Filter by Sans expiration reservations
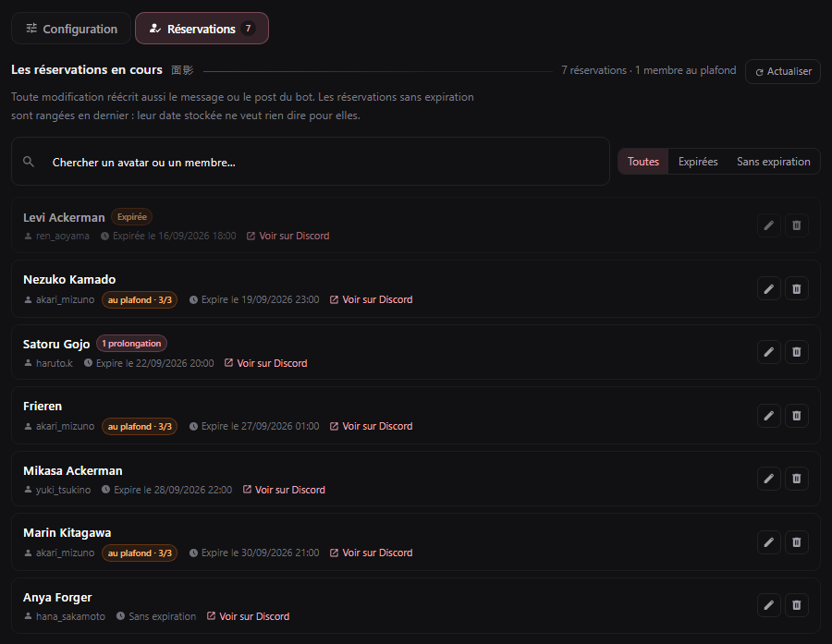This screenshot has height=644, width=832. [773, 162]
